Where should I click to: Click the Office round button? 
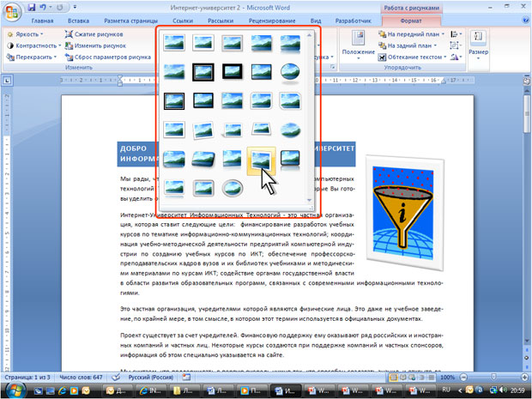(x=12, y=13)
